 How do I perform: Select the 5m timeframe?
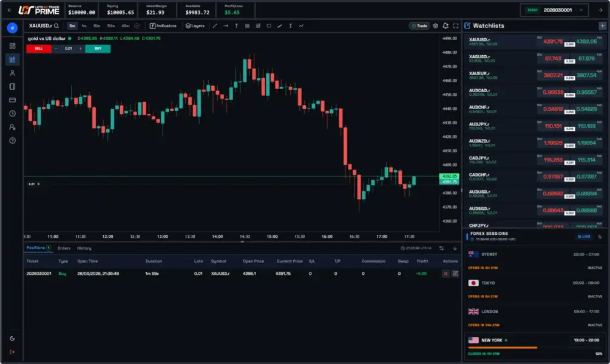click(72, 26)
